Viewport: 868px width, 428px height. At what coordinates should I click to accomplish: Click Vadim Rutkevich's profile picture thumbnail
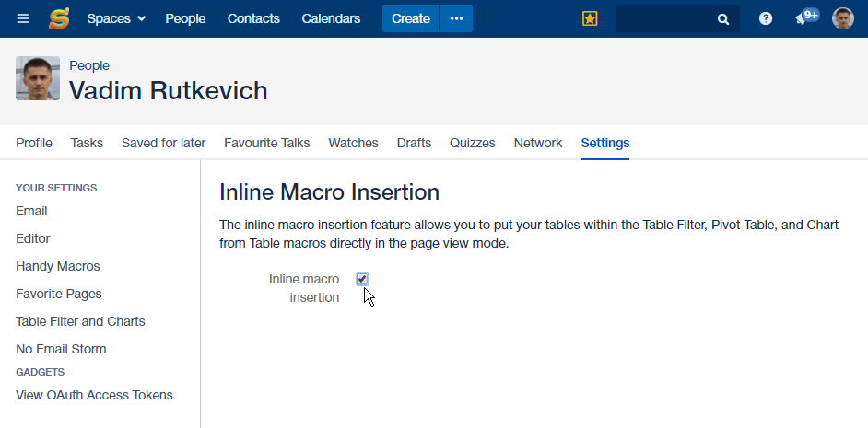point(38,78)
